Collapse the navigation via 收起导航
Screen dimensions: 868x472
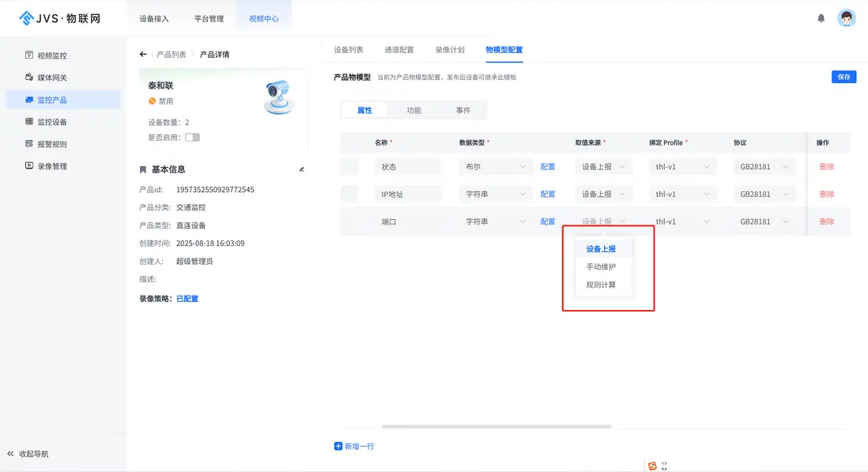click(32, 453)
